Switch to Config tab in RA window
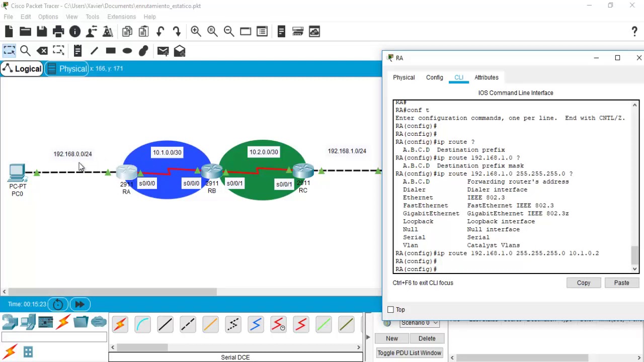This screenshot has width=644, height=362. tap(435, 77)
